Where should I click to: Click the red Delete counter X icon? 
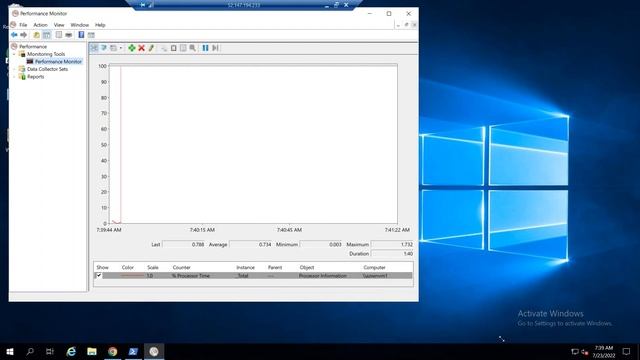142,48
